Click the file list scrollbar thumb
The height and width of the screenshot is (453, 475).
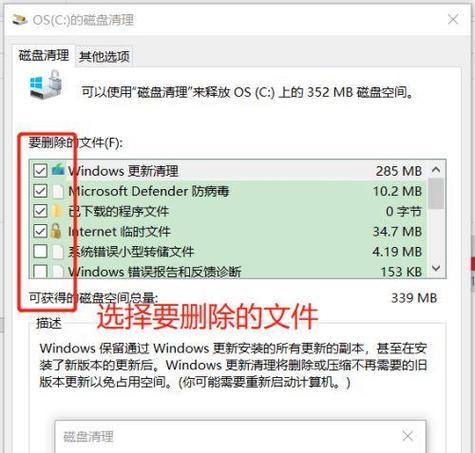point(436,193)
